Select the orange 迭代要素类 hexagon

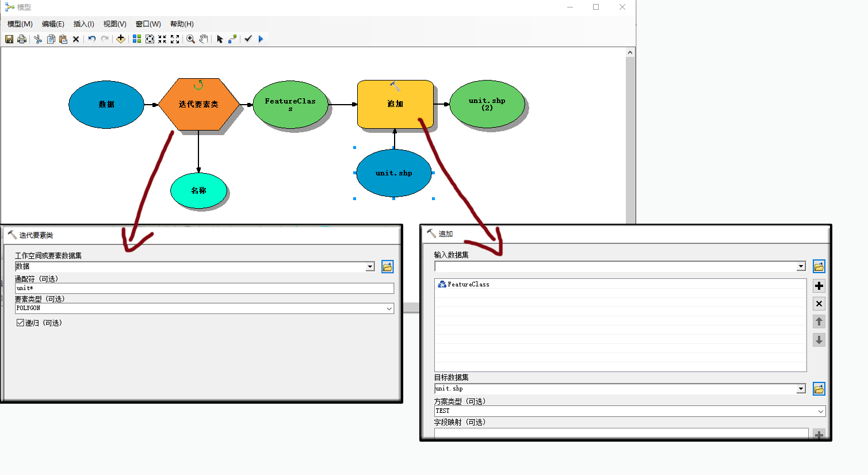[x=198, y=104]
